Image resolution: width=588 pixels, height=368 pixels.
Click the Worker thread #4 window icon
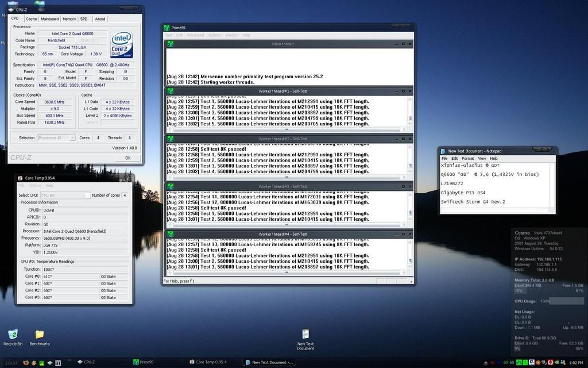pyautogui.click(x=170, y=235)
